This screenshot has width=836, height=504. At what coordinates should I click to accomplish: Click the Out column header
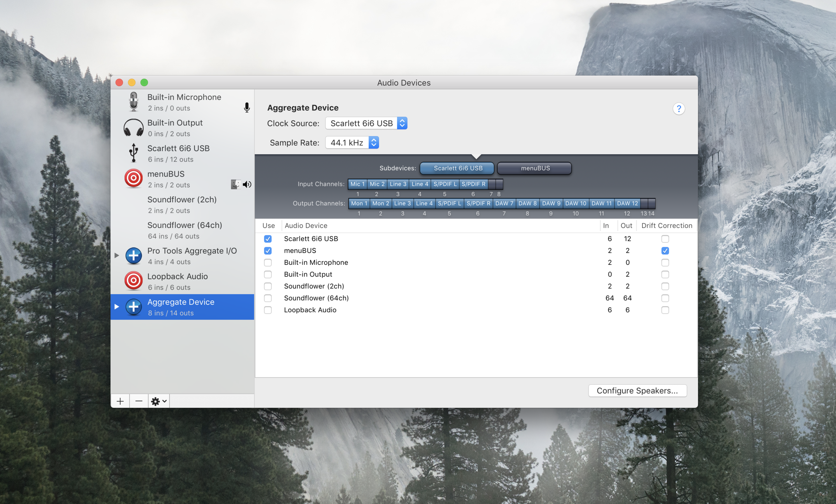point(626,226)
